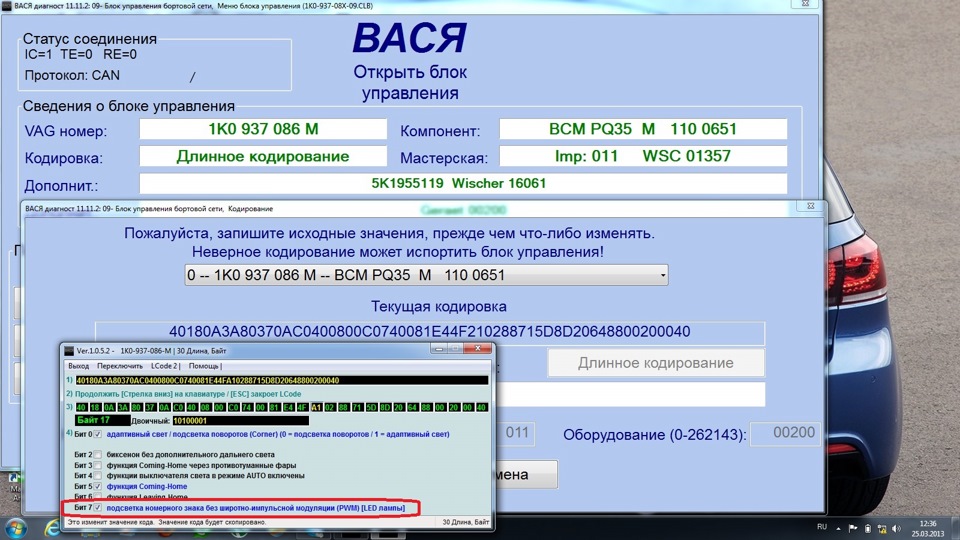Select byte cell 74 in LCode
960x540 pixels.
(248, 407)
